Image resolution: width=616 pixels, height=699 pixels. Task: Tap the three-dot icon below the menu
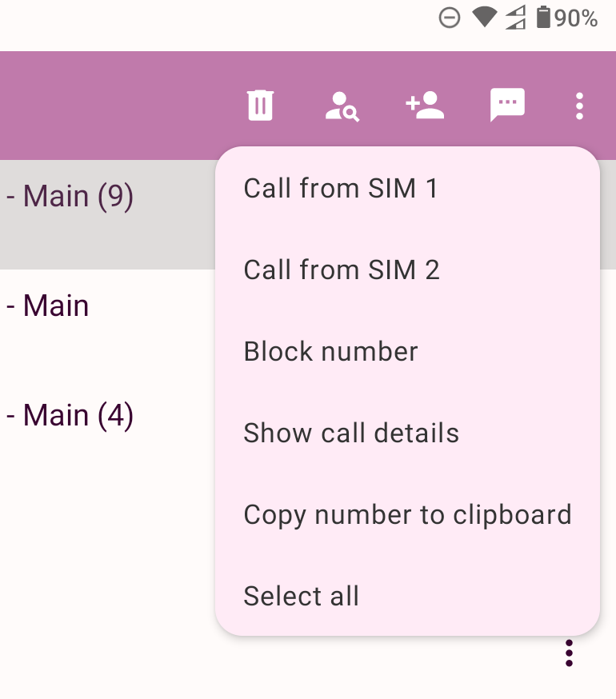coord(569,653)
